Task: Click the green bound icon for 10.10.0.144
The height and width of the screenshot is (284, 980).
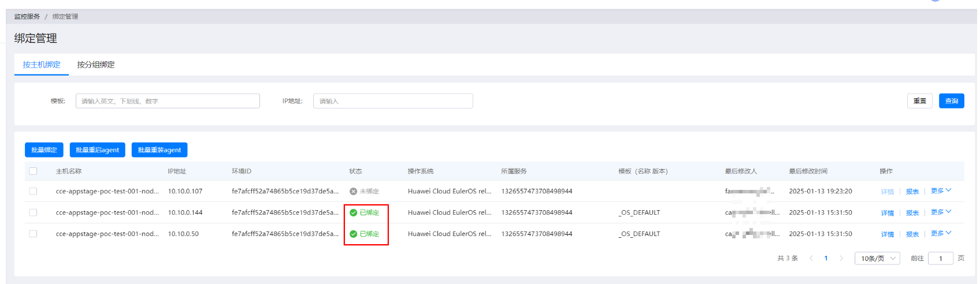Action: [x=353, y=212]
